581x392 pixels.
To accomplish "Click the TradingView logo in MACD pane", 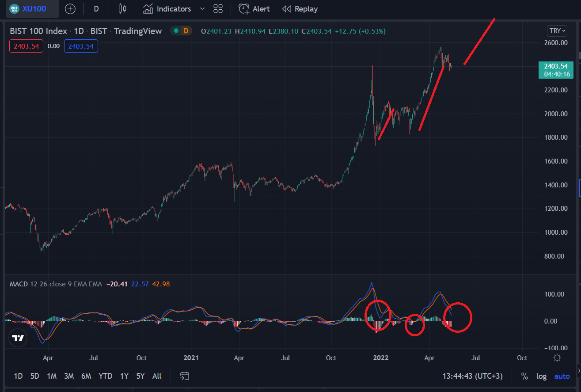I will coord(18,338).
